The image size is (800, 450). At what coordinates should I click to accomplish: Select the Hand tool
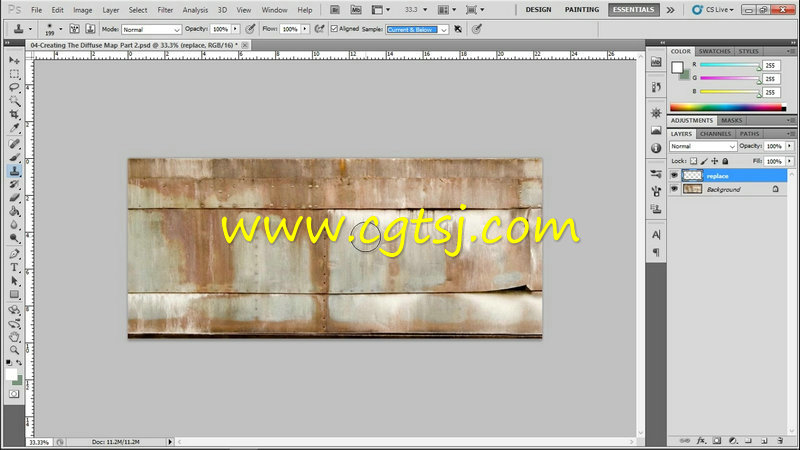coord(14,337)
